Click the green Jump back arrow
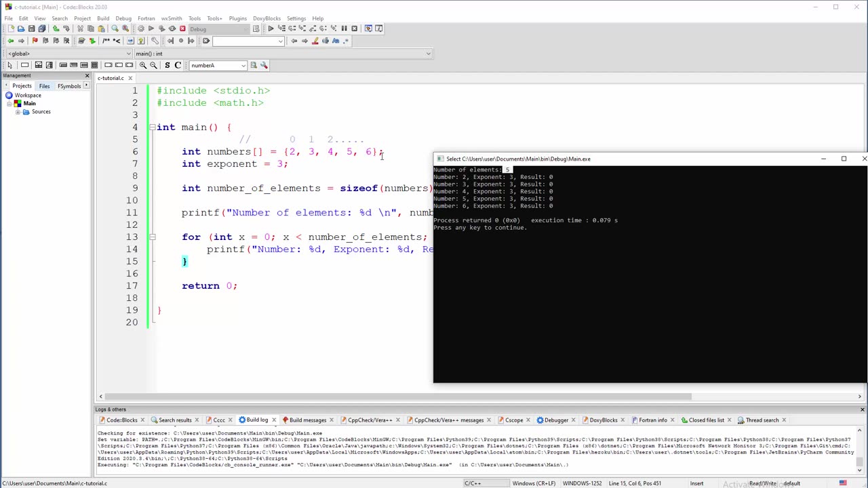The image size is (868, 488). [x=10, y=41]
